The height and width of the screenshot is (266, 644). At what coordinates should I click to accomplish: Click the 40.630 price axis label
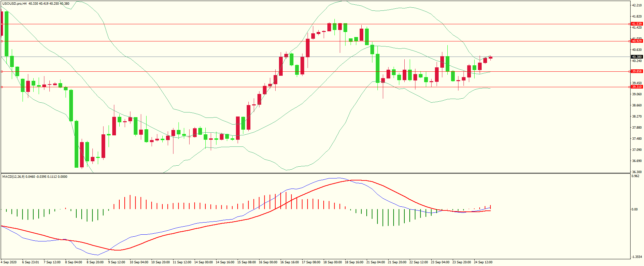point(637,50)
